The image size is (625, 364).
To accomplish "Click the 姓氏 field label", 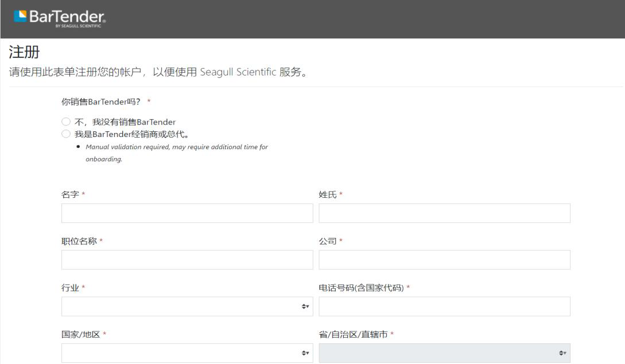I will pyautogui.click(x=328, y=194).
